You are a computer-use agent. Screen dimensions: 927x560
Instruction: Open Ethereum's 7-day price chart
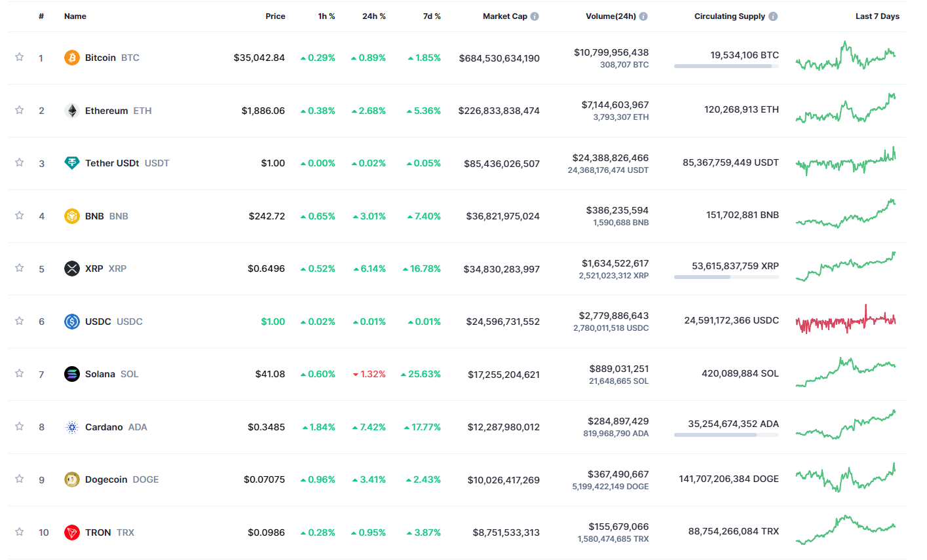click(x=846, y=109)
